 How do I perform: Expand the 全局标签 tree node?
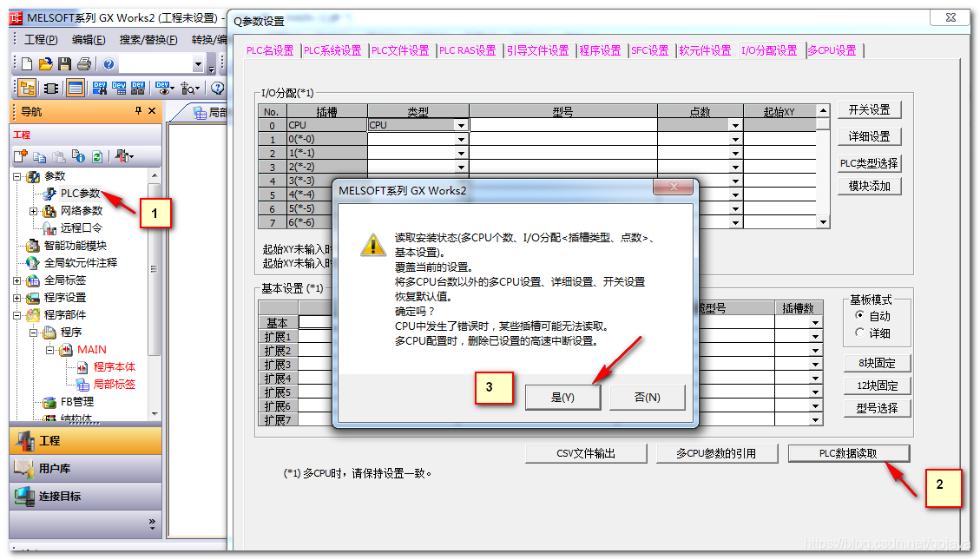click(17, 280)
